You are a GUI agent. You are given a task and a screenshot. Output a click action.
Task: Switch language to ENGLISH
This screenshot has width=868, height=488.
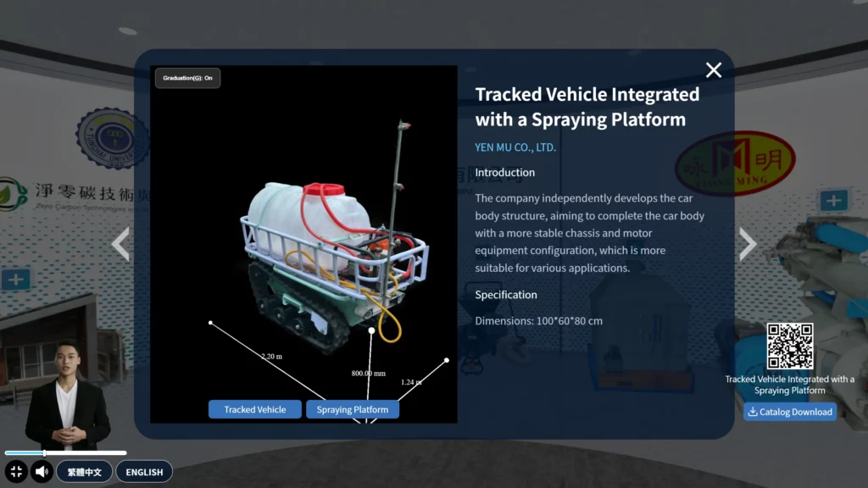coord(144,472)
